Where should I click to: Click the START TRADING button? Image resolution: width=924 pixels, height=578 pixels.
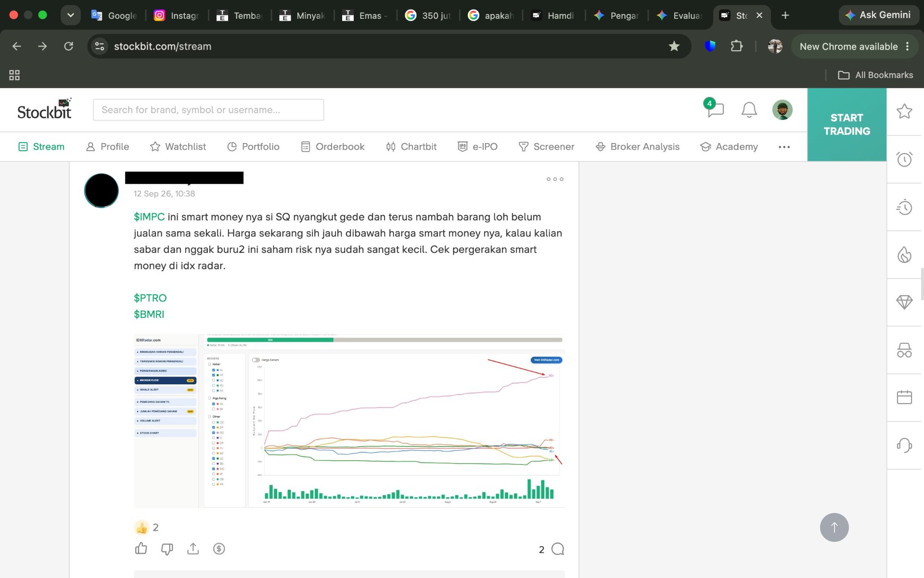pos(847,124)
